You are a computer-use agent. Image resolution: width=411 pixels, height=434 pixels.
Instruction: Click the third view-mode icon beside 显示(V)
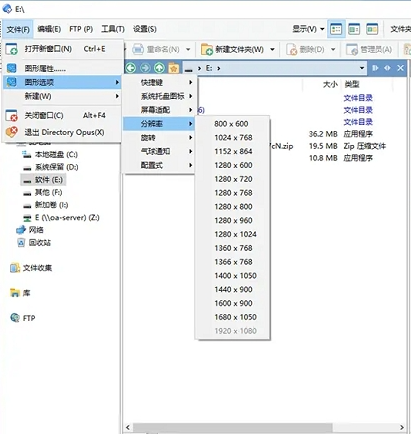[372, 29]
